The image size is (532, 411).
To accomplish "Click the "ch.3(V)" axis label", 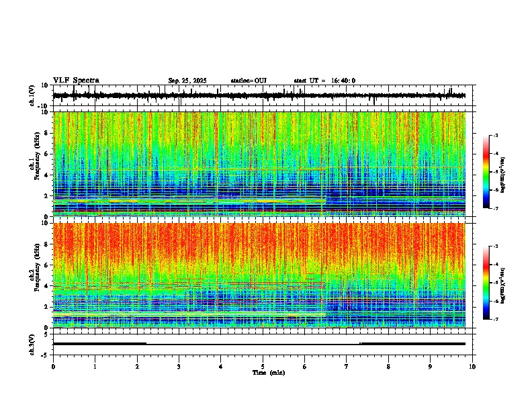I will click(32, 345).
